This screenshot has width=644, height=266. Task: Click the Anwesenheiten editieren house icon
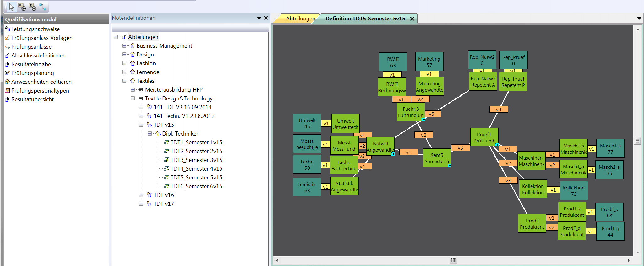7,82
